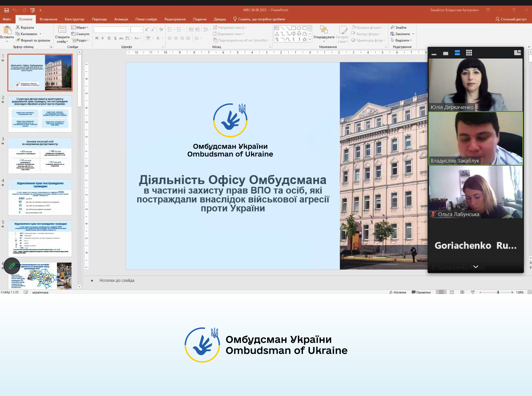Screen dimensions: 532x396
Task: Select slide 3 thumbnail Основні категорії осіб
Action: pos(40,155)
